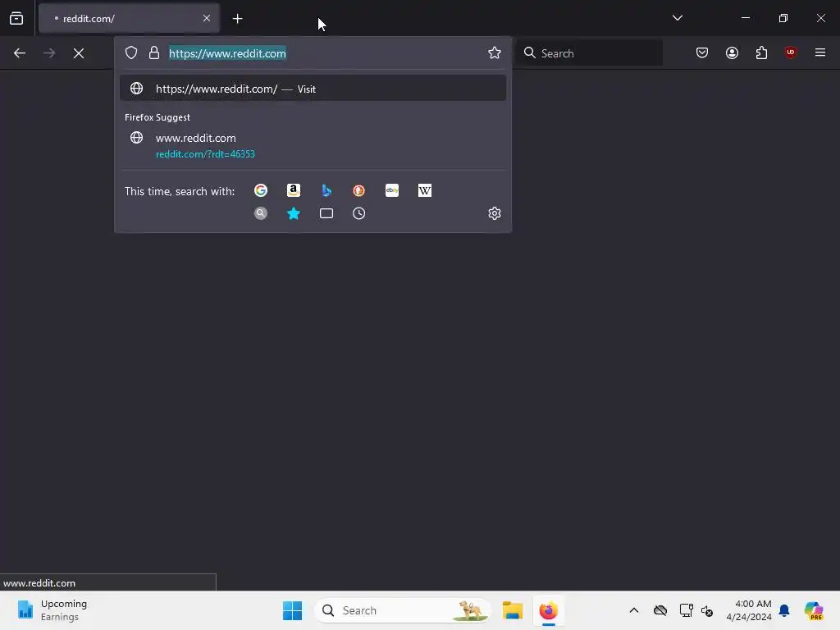The image size is (840, 630).
Task: Click the URL bar address text
Action: 227,53
